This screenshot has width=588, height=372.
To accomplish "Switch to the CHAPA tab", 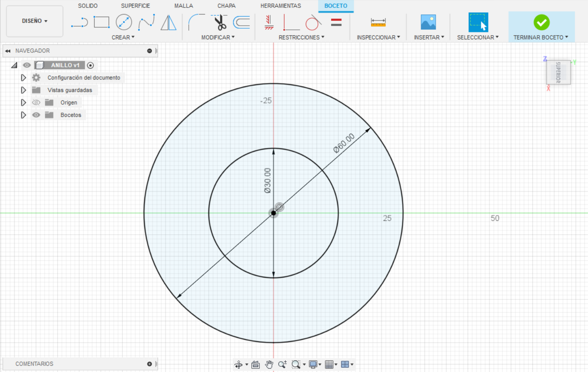I will pyautogui.click(x=226, y=6).
